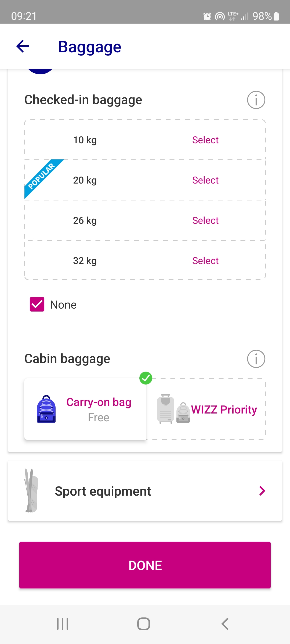Tap the ski Sport equipment icon
The height and width of the screenshot is (644, 290).
31,491
